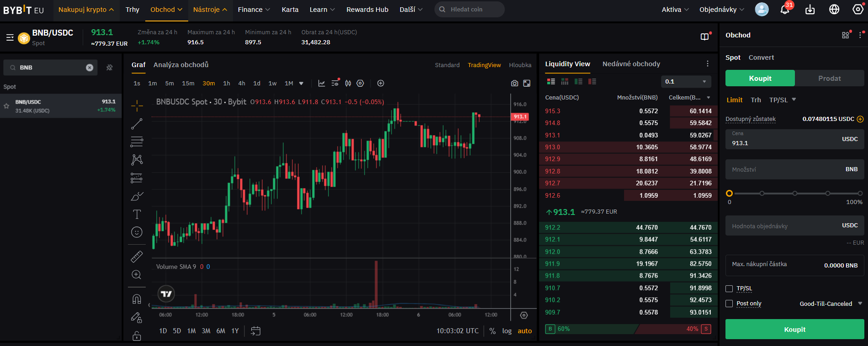Viewport: 868px width, 346px height.
Task: Select the Text tool in chart sidebar
Action: (x=137, y=214)
